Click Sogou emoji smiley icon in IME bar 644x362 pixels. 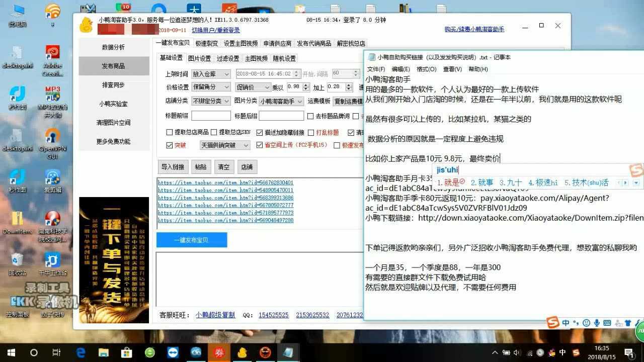point(586,323)
